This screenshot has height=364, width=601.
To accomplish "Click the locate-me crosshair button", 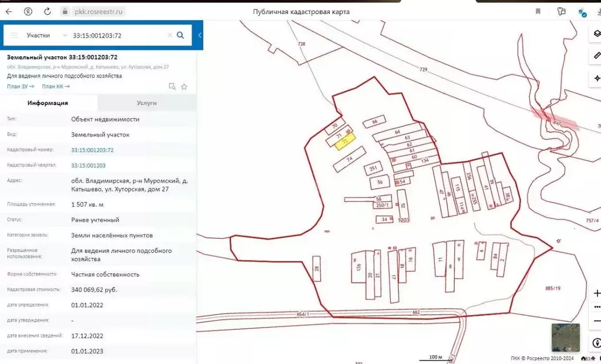I will point(597,77).
